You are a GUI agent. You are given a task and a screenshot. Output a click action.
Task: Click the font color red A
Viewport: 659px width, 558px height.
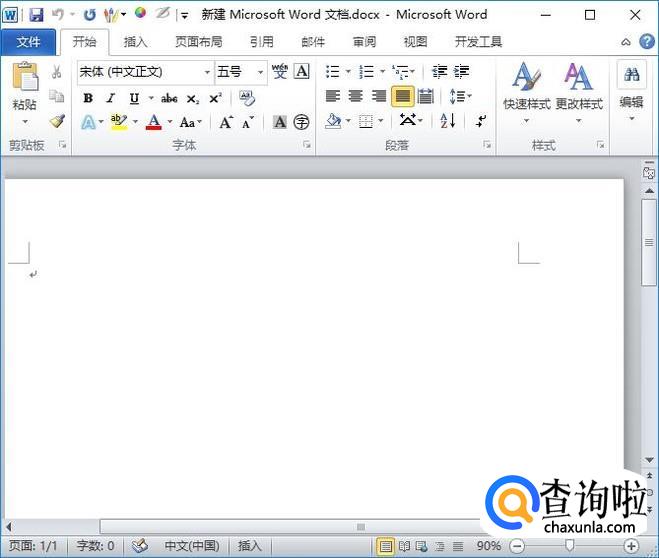point(154,122)
